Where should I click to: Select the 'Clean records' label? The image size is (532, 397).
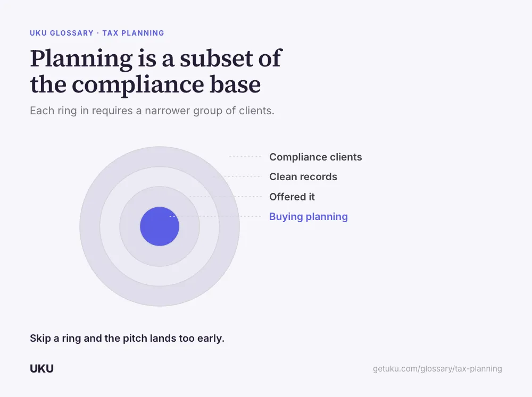tap(303, 176)
